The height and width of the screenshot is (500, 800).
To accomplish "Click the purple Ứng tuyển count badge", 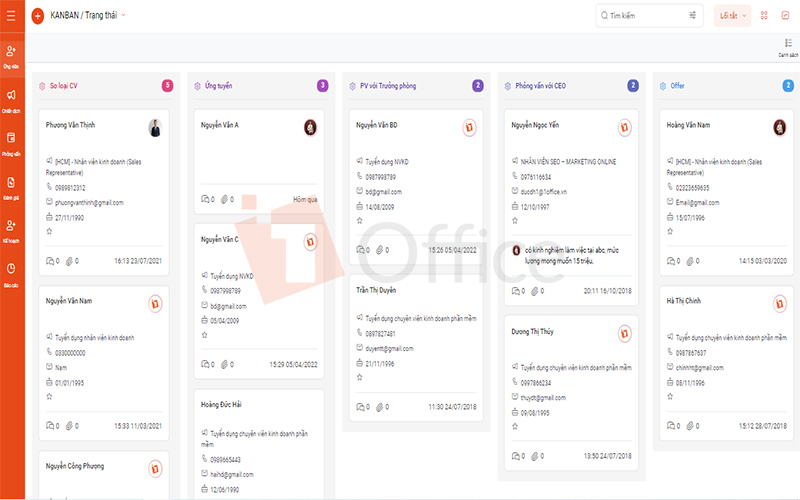I will (x=322, y=86).
